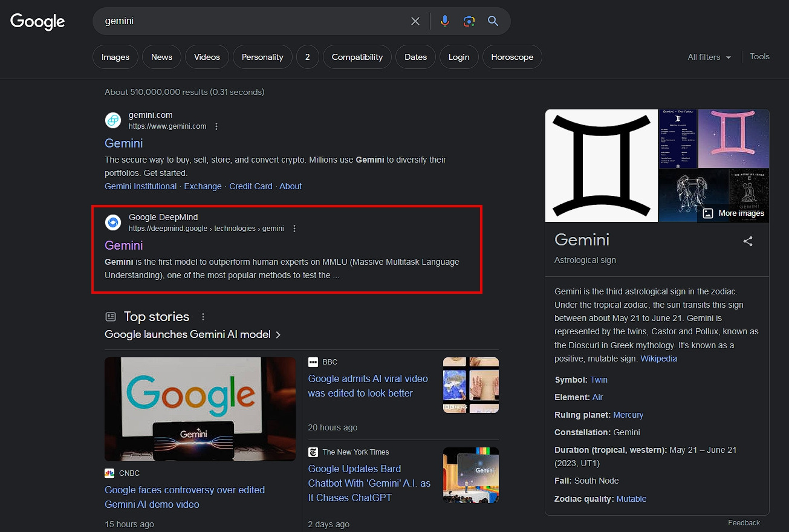Select the Login filter chip
The image size is (789, 532).
(459, 57)
